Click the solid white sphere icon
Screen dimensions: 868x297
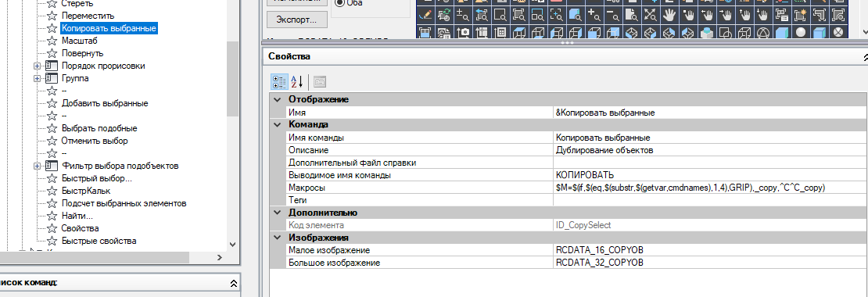801,32
